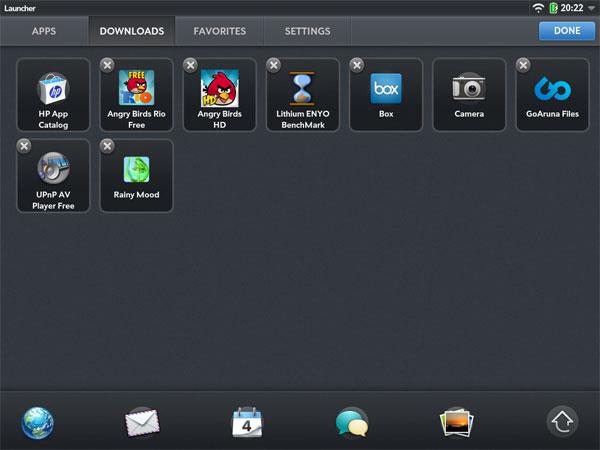Remove Rainy Mood with its X badge
600x450 pixels.
(x=108, y=146)
